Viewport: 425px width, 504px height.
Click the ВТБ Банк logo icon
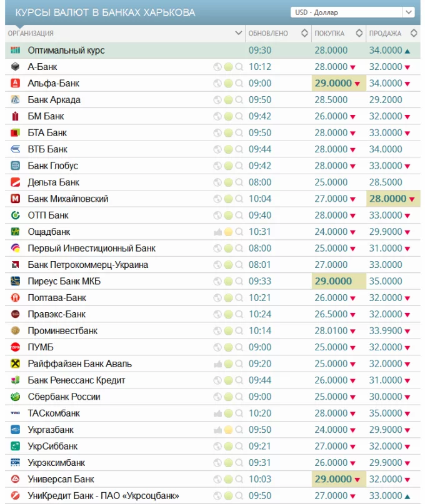(15, 149)
